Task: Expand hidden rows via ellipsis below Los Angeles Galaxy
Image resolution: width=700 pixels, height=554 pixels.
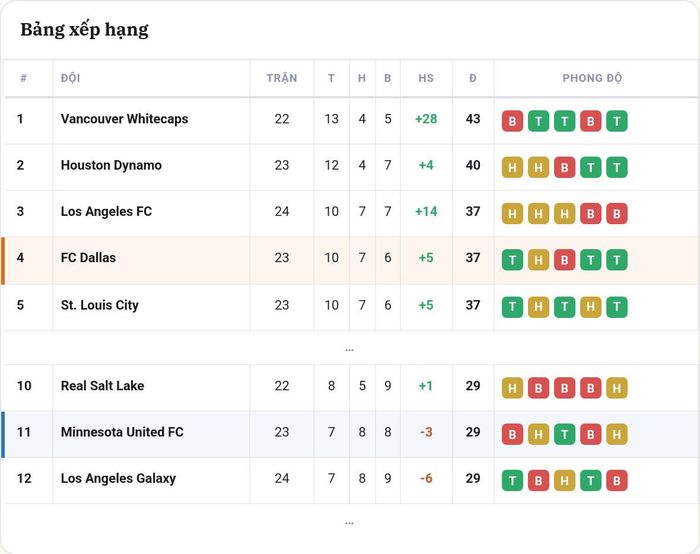Action: (x=349, y=523)
